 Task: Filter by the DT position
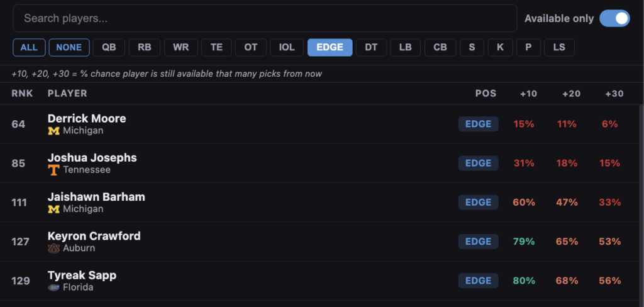click(x=371, y=47)
